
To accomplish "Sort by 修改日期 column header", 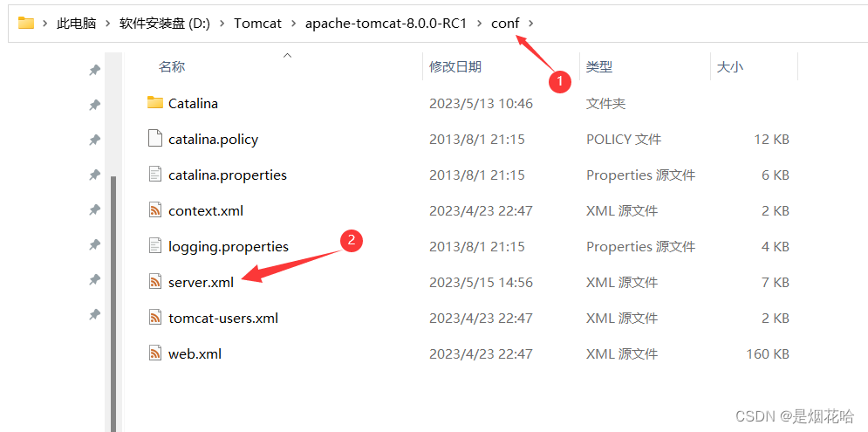I will (455, 67).
